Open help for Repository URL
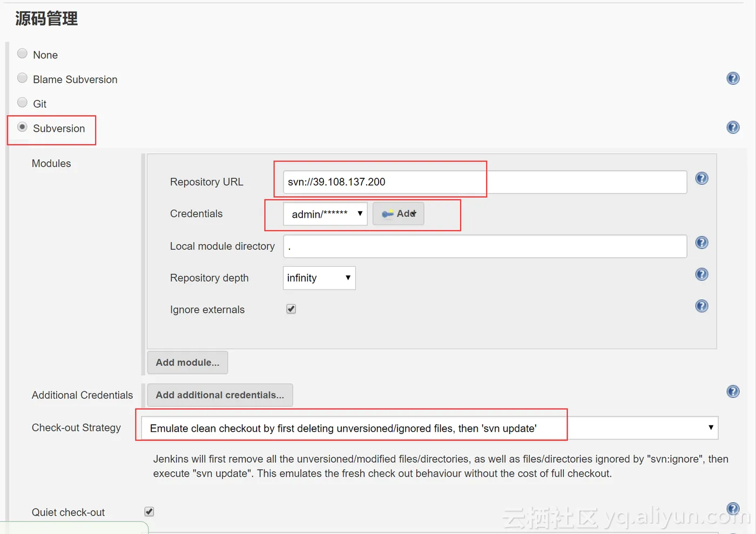This screenshot has height=534, width=756. (x=701, y=178)
